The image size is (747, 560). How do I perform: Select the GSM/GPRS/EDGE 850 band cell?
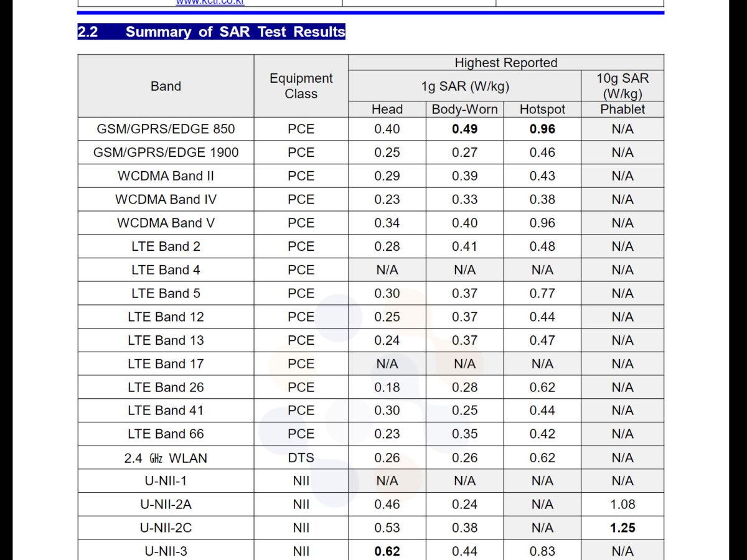(166, 129)
